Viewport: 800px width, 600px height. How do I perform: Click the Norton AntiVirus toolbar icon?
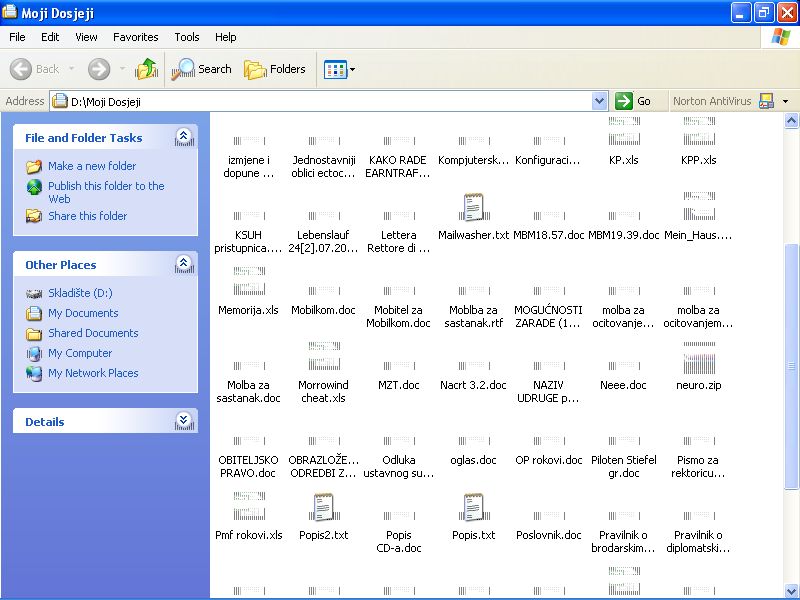[767, 101]
